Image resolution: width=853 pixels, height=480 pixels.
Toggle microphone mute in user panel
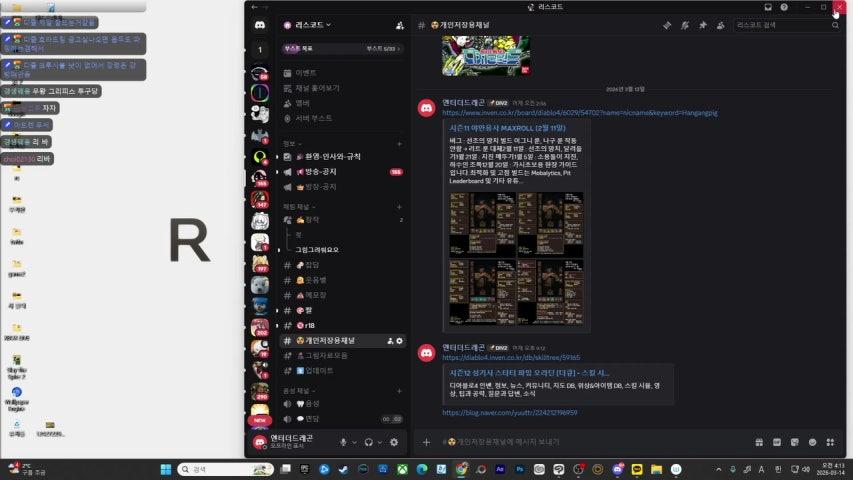[x=343, y=442]
